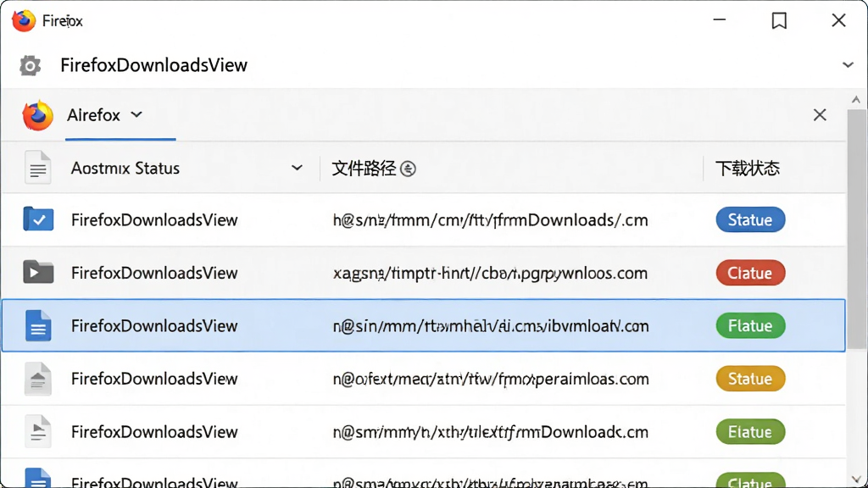Click the blue checkmark folder icon
Image resolution: width=868 pixels, height=488 pixels.
click(x=38, y=219)
